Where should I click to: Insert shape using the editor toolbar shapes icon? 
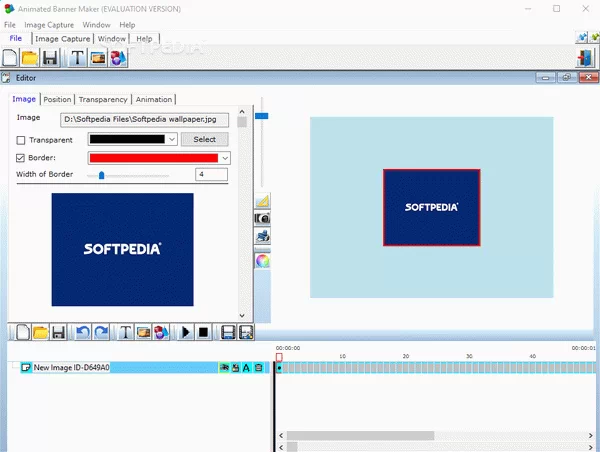pos(161,332)
